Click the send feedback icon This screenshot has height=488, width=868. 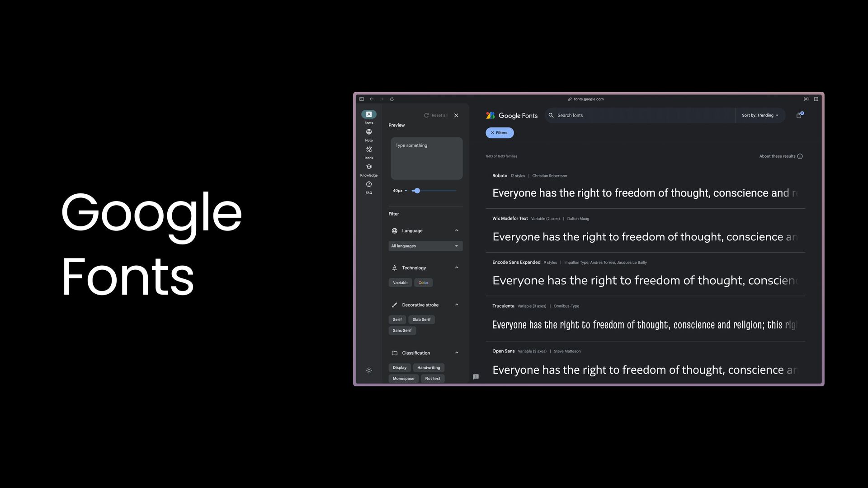click(x=476, y=376)
